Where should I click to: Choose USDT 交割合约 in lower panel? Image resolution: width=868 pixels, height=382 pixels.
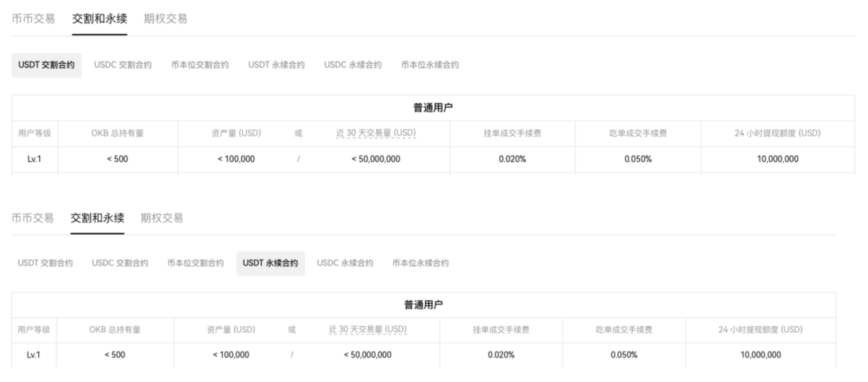click(45, 263)
